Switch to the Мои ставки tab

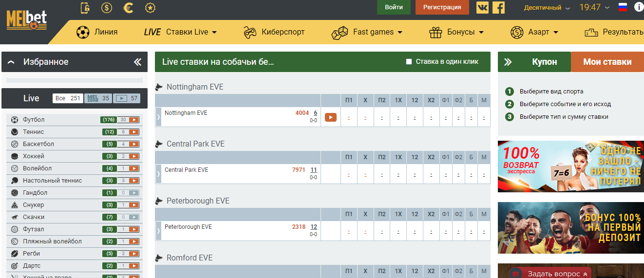[x=607, y=62]
